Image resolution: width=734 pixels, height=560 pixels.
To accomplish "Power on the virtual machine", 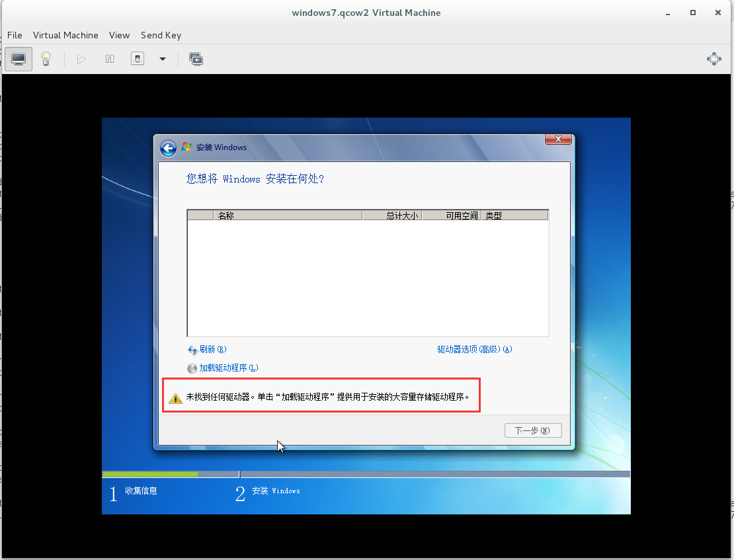I will [x=81, y=59].
